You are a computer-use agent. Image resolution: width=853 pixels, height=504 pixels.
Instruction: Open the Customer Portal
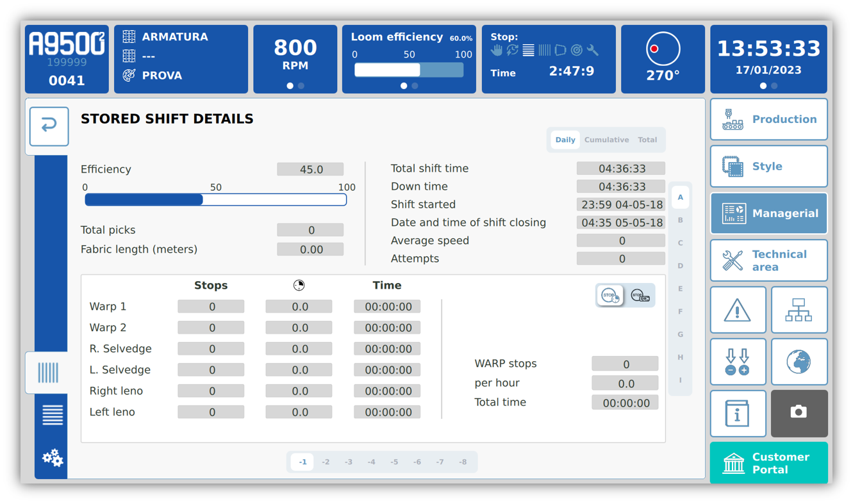768,462
